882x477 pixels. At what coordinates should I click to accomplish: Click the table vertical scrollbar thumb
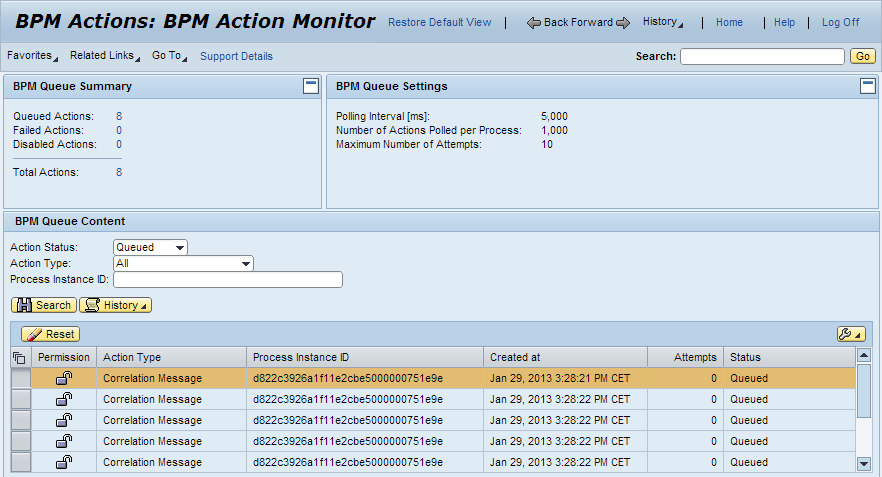pos(864,390)
